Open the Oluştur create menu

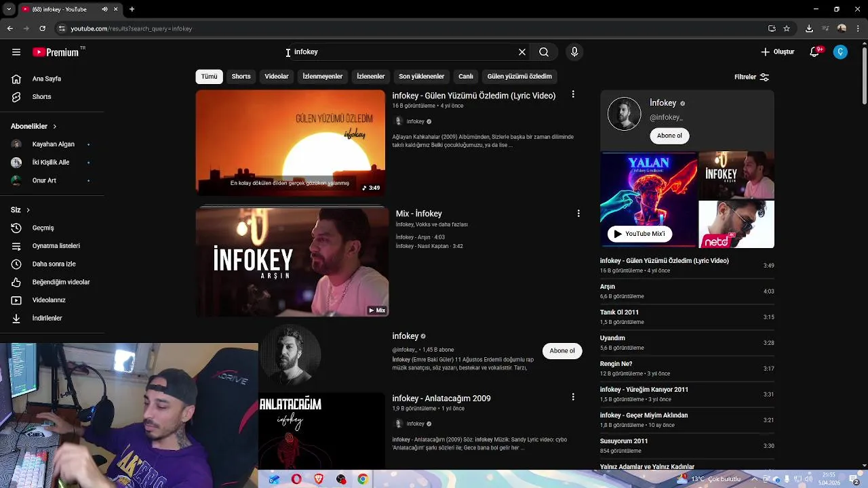[x=777, y=52]
